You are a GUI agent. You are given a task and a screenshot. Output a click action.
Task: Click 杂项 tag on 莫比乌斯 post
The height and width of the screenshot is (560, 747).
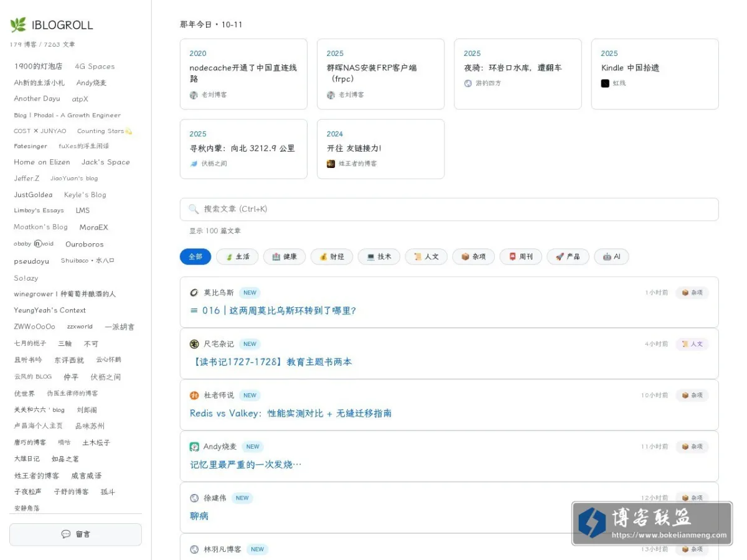pos(692,292)
